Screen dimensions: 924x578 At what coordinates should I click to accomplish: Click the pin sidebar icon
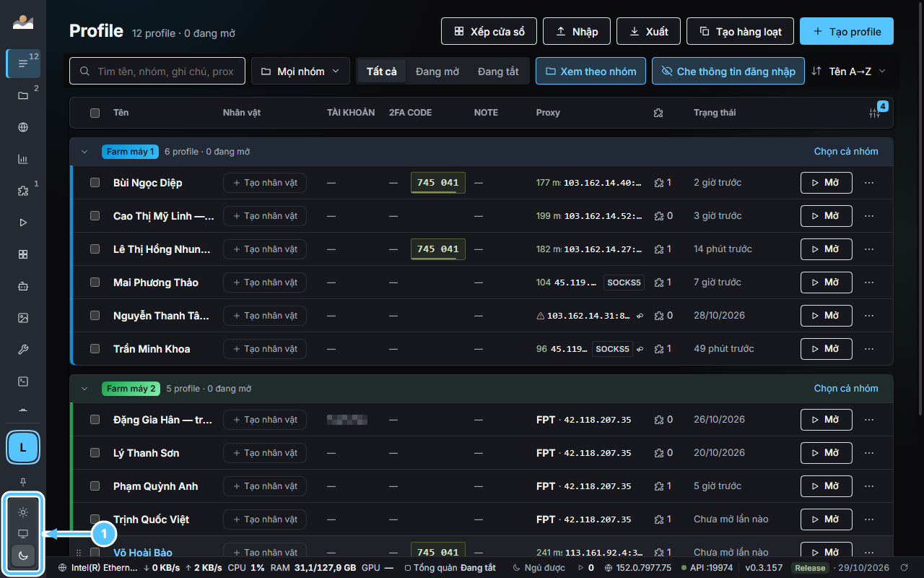[23, 481]
